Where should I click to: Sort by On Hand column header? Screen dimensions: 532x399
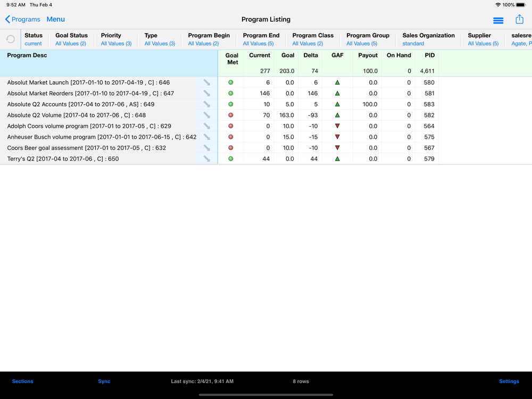pos(398,55)
